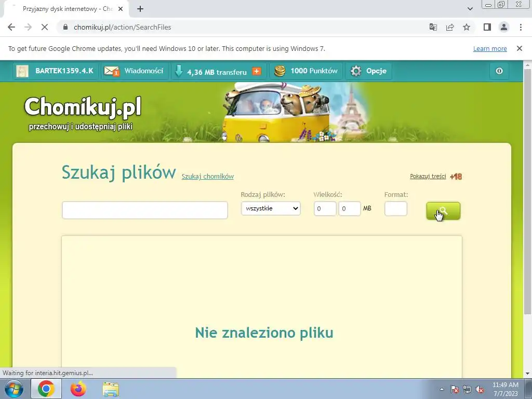This screenshot has height=399, width=532.
Task: Open File Explorer from the taskbar
Action: point(111,389)
